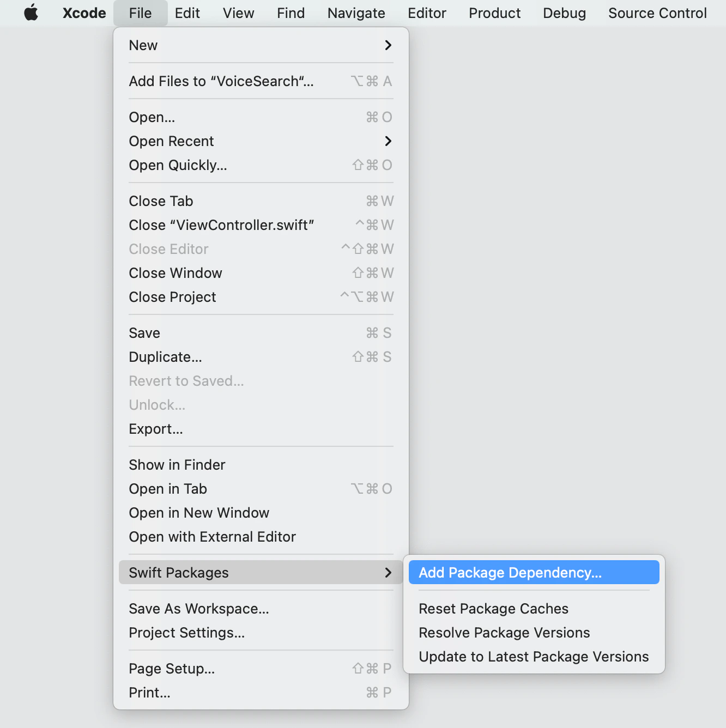Image resolution: width=726 pixels, height=728 pixels.
Task: Open the View menu
Action: point(238,13)
